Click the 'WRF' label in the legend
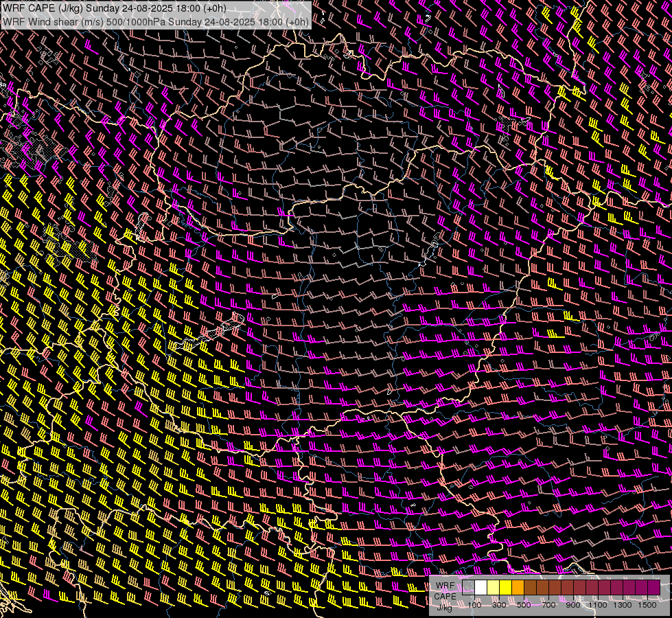The height and width of the screenshot is (618, 672). (445, 586)
